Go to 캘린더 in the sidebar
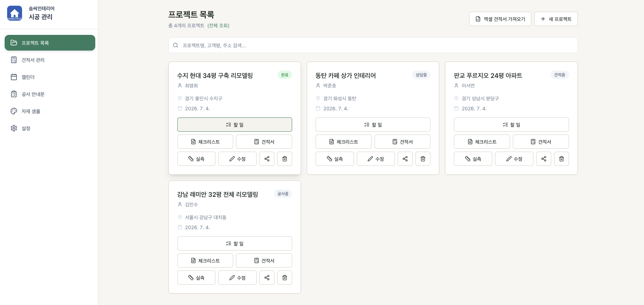Screen dimensions: 644x305 click(x=50, y=77)
